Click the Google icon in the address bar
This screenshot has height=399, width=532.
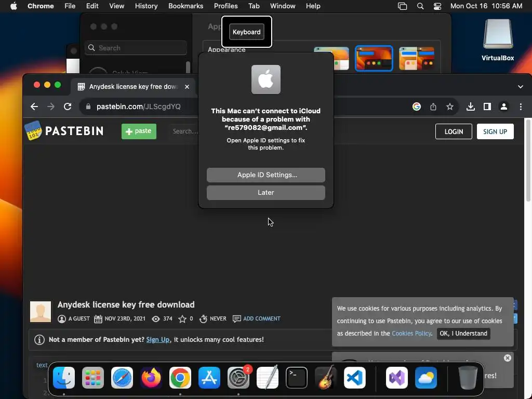417,107
